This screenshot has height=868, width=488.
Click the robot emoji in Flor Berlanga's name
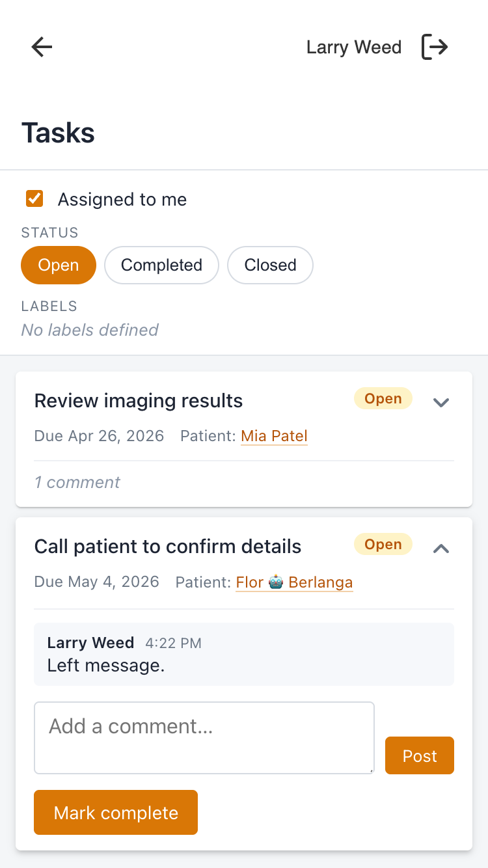(276, 582)
